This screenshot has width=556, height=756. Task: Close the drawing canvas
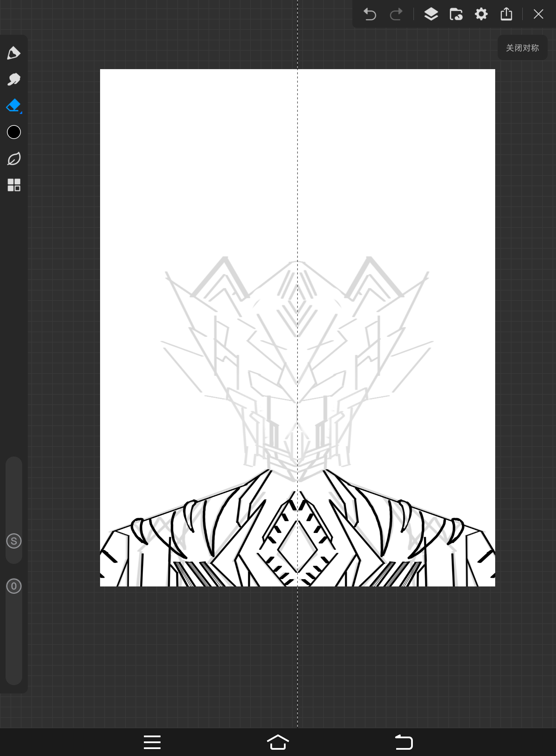click(538, 14)
